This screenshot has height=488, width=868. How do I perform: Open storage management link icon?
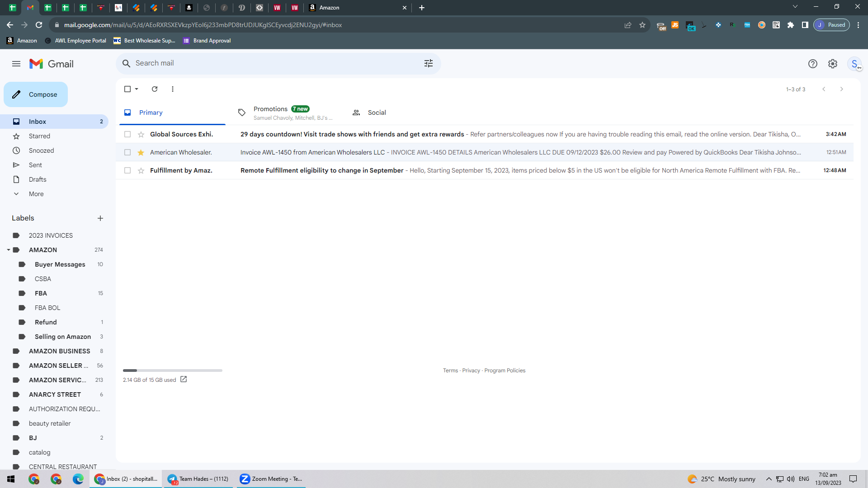pos(184,380)
